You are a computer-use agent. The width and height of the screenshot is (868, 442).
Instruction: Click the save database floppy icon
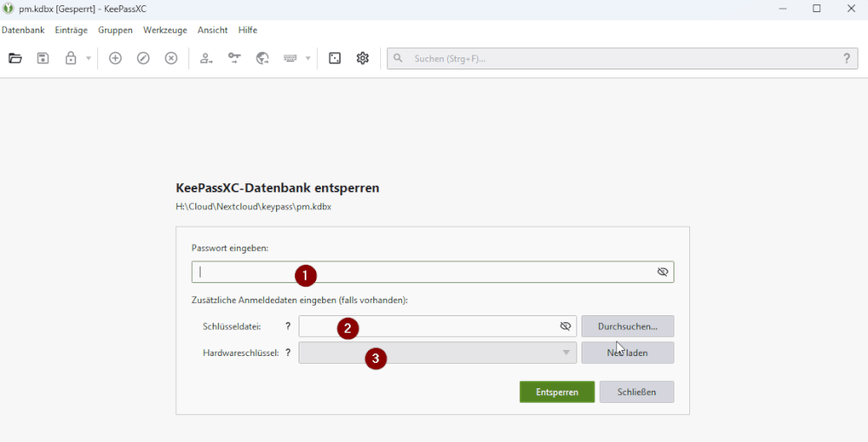pyautogui.click(x=43, y=58)
